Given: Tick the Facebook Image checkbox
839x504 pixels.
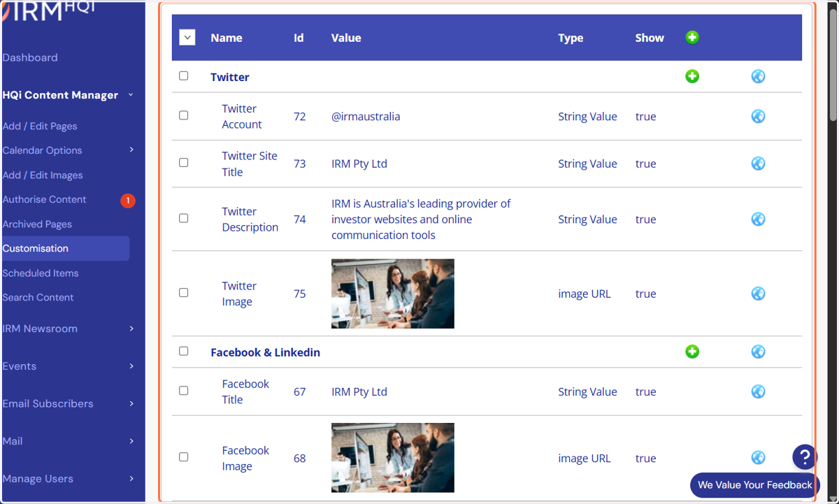Looking at the screenshot, I should (x=184, y=457).
